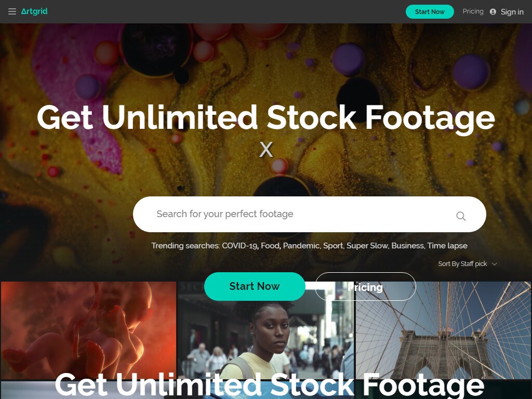Click the header Start Now button
This screenshot has height=399, width=532.
(430, 12)
